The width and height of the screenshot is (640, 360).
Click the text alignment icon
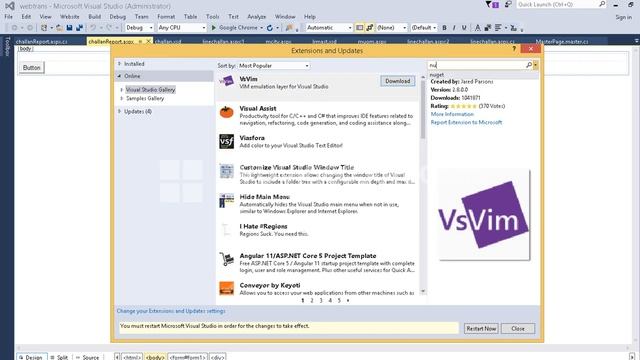498,28
